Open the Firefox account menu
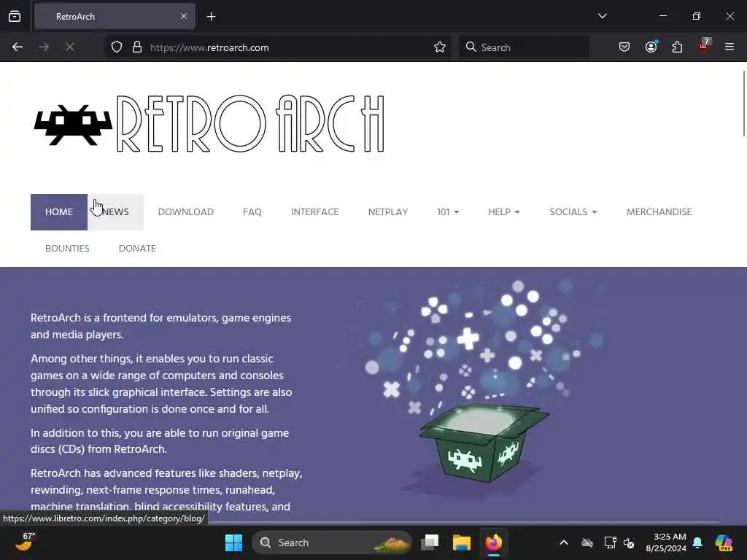This screenshot has width=747, height=560. [651, 47]
